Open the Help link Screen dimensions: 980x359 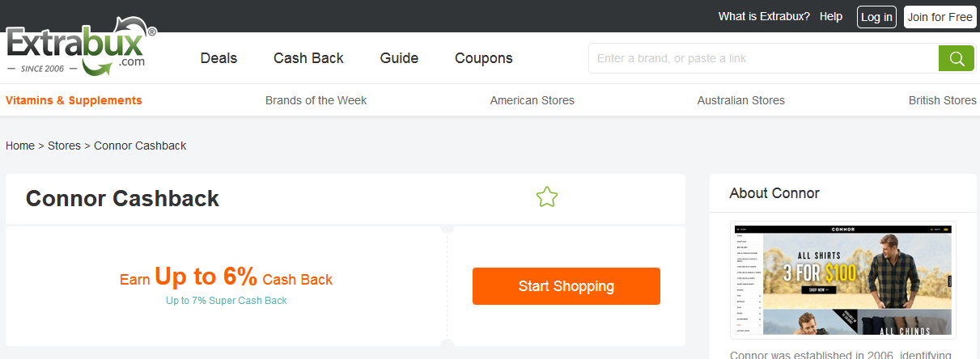point(831,17)
